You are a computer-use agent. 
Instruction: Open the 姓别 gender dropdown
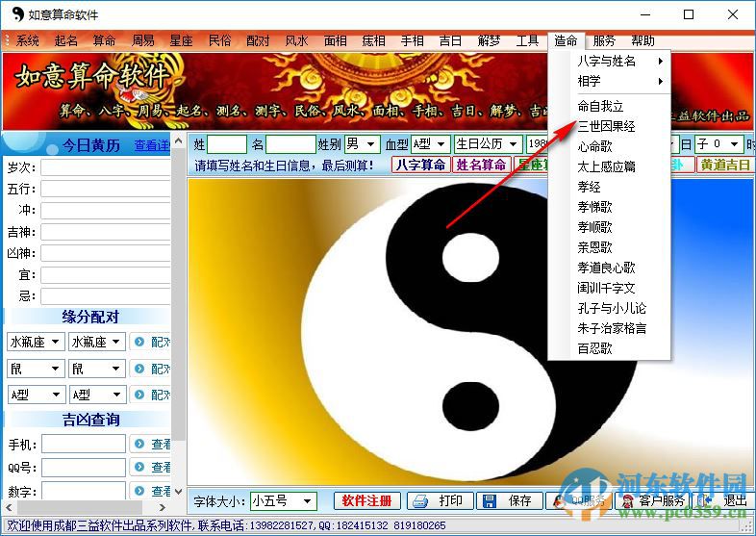(x=362, y=143)
